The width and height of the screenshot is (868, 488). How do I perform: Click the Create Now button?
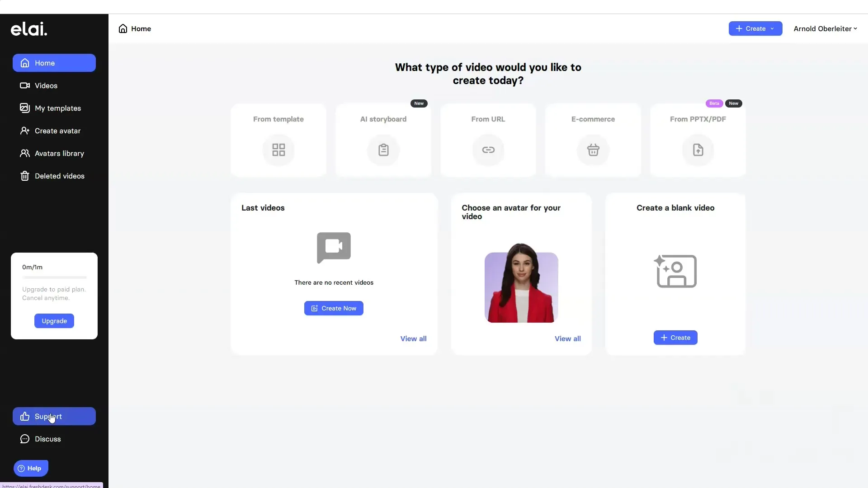[x=334, y=308]
